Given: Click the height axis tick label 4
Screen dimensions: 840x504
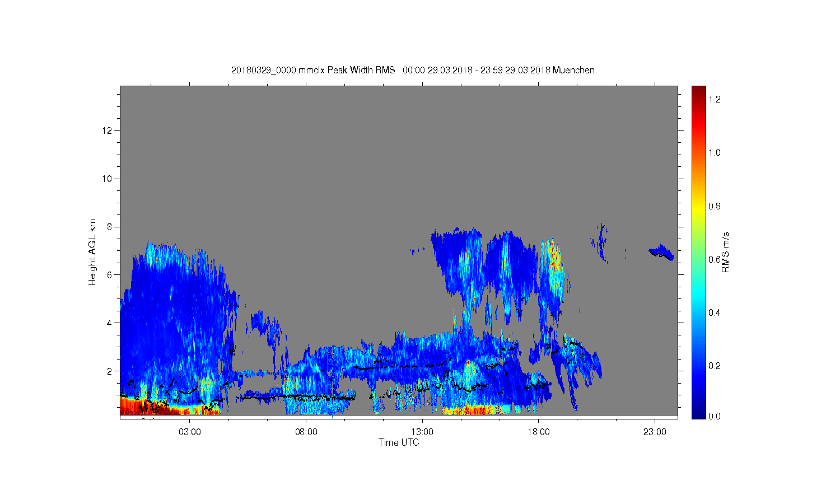Looking at the screenshot, I should tap(110, 323).
